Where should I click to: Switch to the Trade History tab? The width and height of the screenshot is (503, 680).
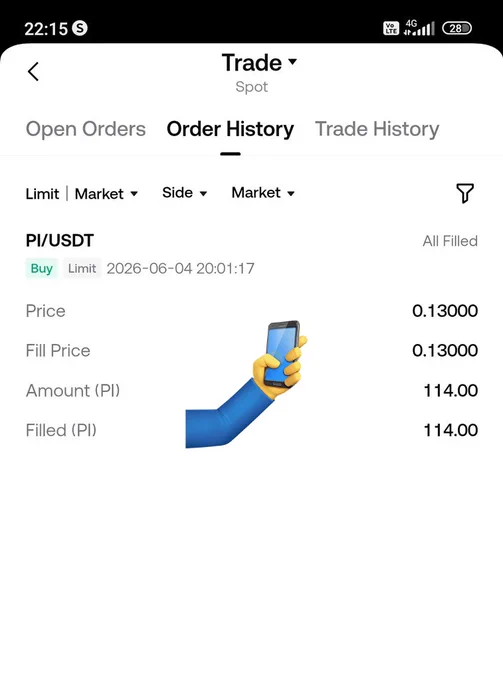pos(377,129)
